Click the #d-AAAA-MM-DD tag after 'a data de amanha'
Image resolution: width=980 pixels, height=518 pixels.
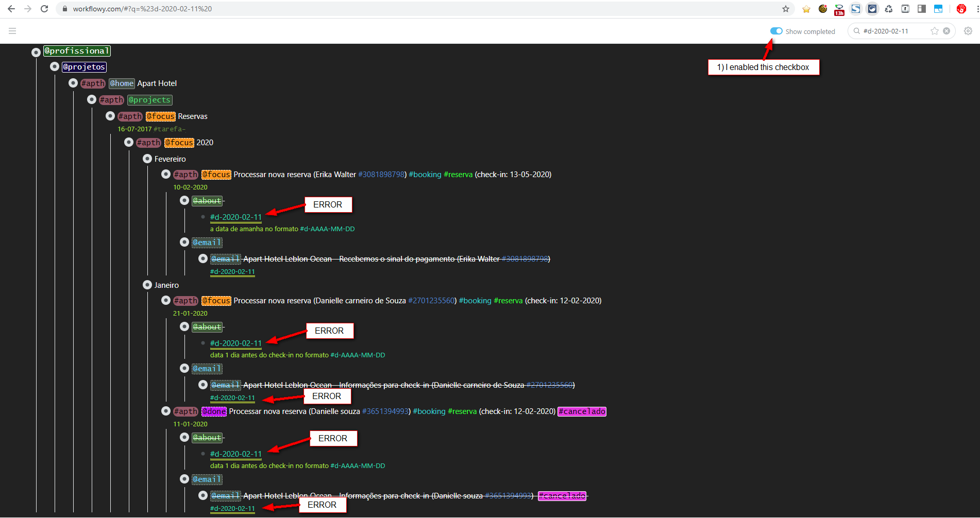(327, 229)
